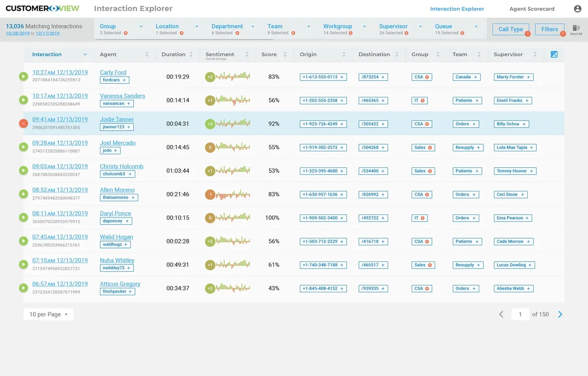Clear the Team filter's 9 Selected
This screenshot has width=588, height=376.
293,33
